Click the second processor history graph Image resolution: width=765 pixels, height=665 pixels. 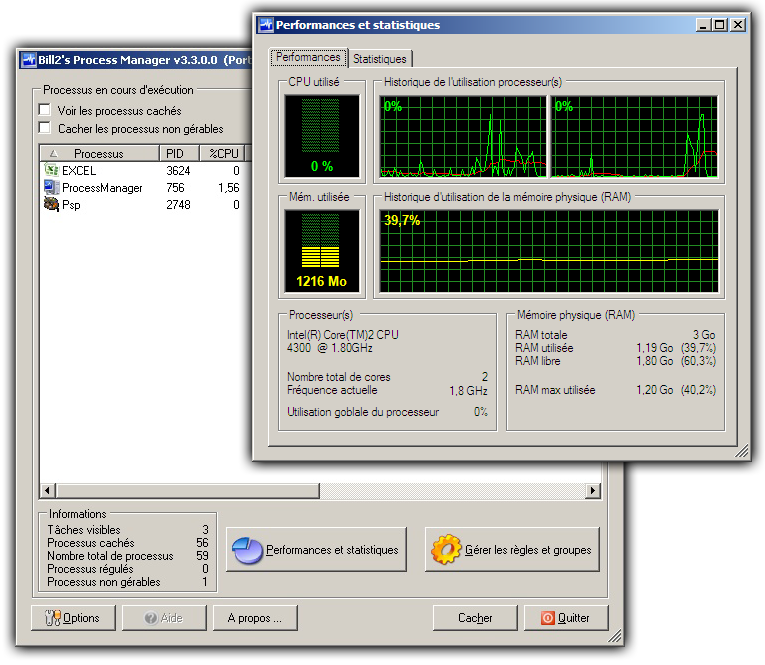coord(634,136)
